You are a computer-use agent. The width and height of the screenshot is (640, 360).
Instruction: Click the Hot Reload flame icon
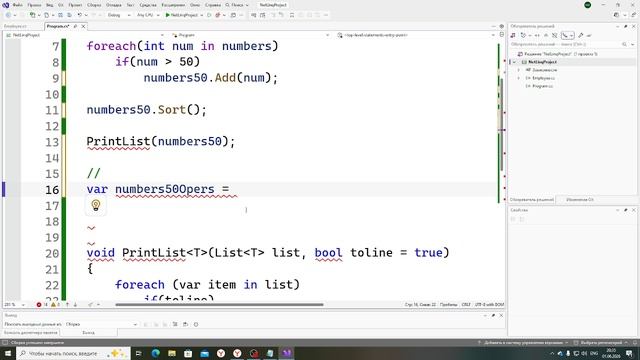pos(218,15)
